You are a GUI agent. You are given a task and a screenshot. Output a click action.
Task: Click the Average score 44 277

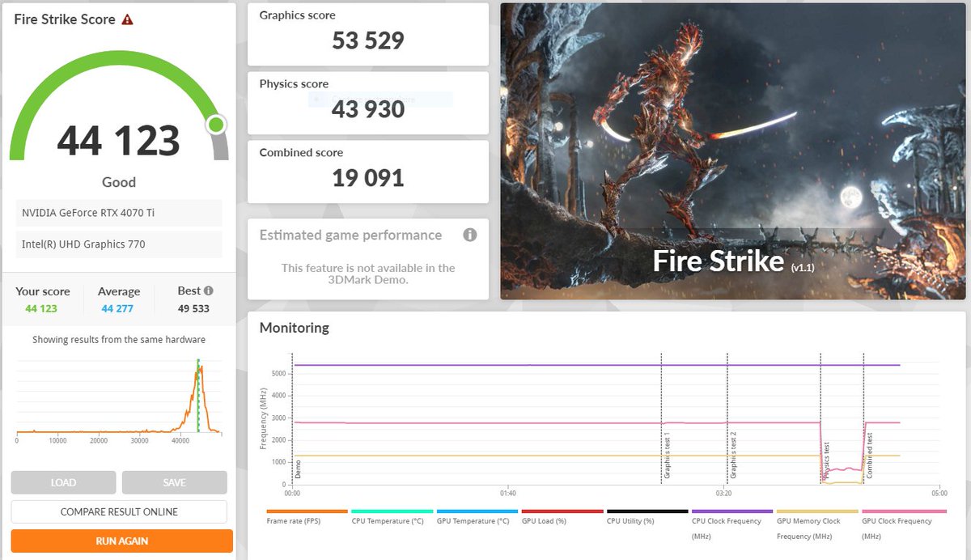(118, 308)
